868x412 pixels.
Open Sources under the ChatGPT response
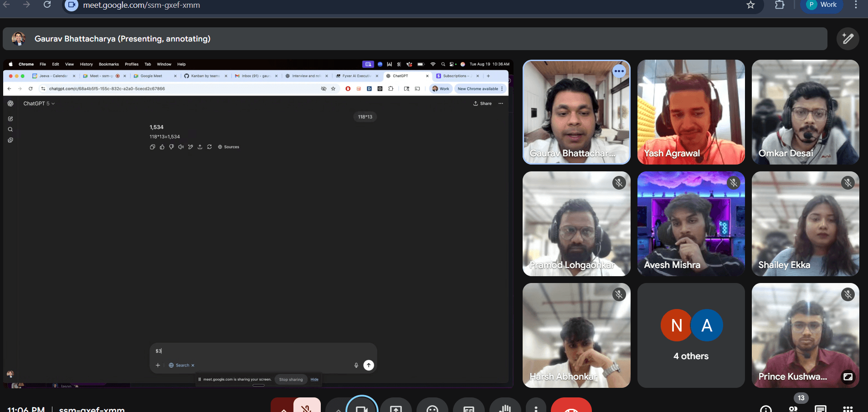click(229, 147)
